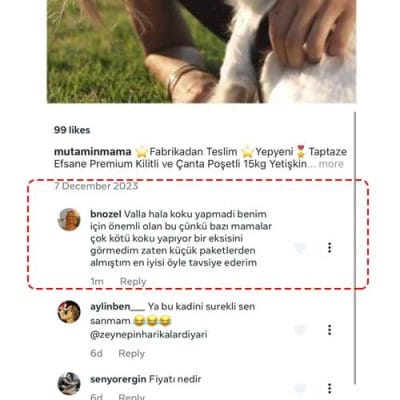Expand caption with the more link
400x400 pixels.
[x=331, y=164]
